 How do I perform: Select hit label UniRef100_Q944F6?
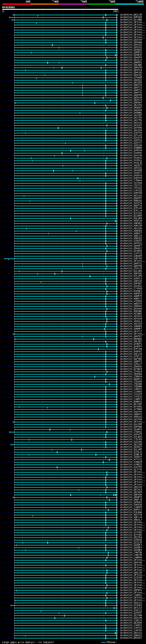pos(131,58)
